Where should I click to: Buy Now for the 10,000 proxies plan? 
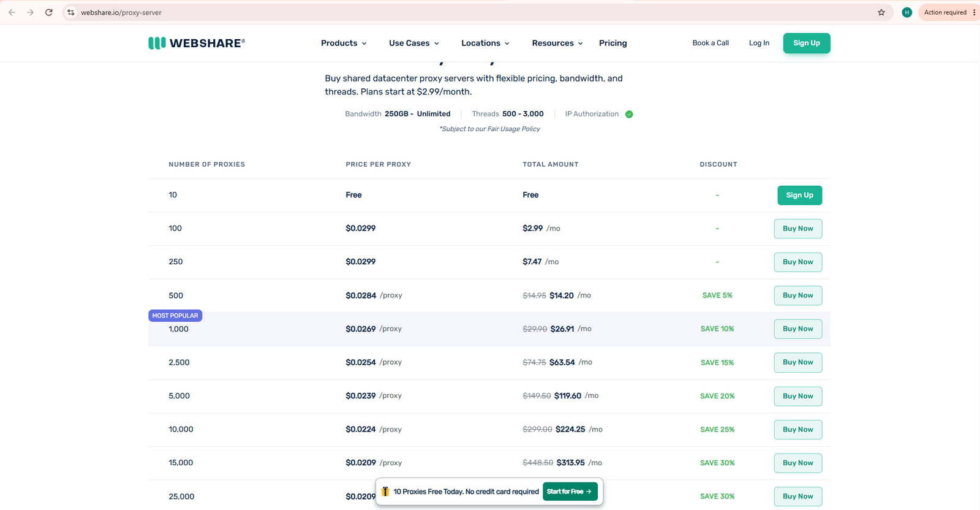tap(798, 429)
